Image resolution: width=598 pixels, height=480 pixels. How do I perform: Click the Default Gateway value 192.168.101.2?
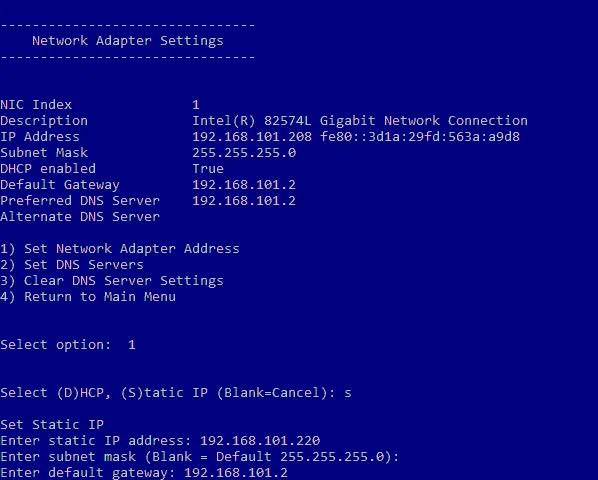[244, 185]
